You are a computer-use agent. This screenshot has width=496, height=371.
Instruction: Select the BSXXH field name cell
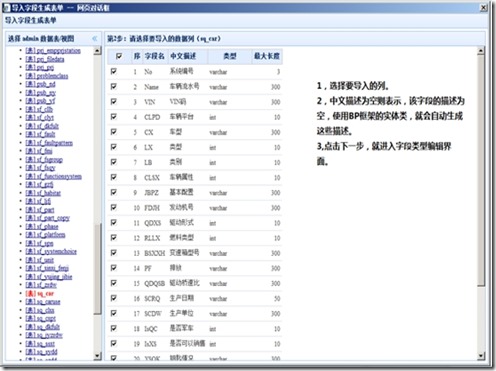pos(154,253)
